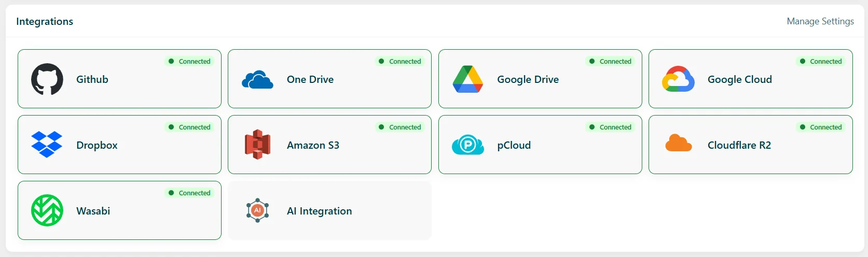This screenshot has height=257, width=868.
Task: Click the One Drive cloud icon
Action: [257, 80]
